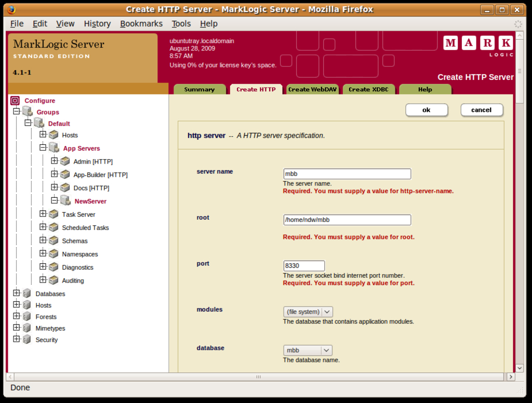Click the ok button

click(427, 110)
